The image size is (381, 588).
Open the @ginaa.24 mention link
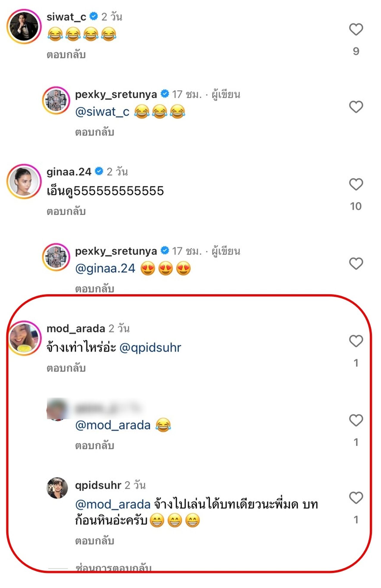tap(105, 268)
